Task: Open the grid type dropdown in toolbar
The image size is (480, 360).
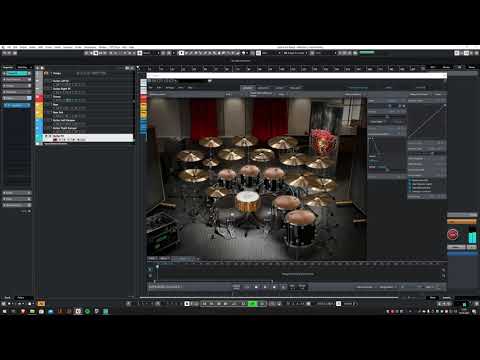Action: pos(271,53)
